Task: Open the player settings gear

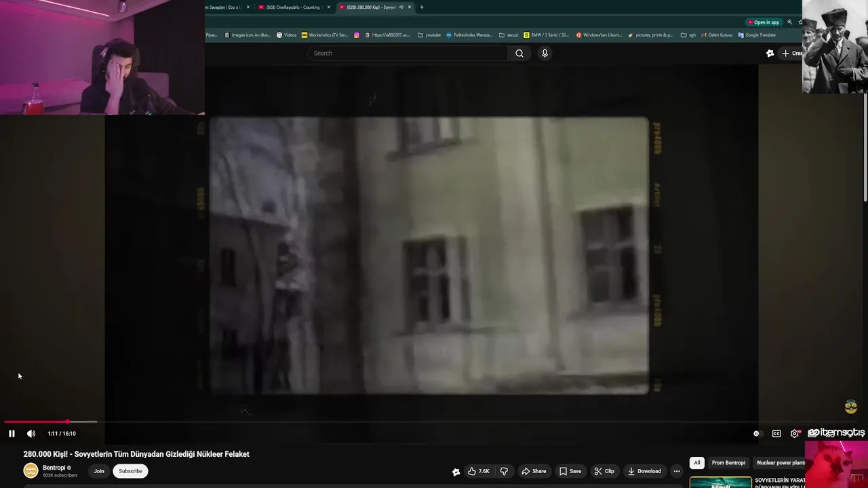Action: tap(795, 434)
